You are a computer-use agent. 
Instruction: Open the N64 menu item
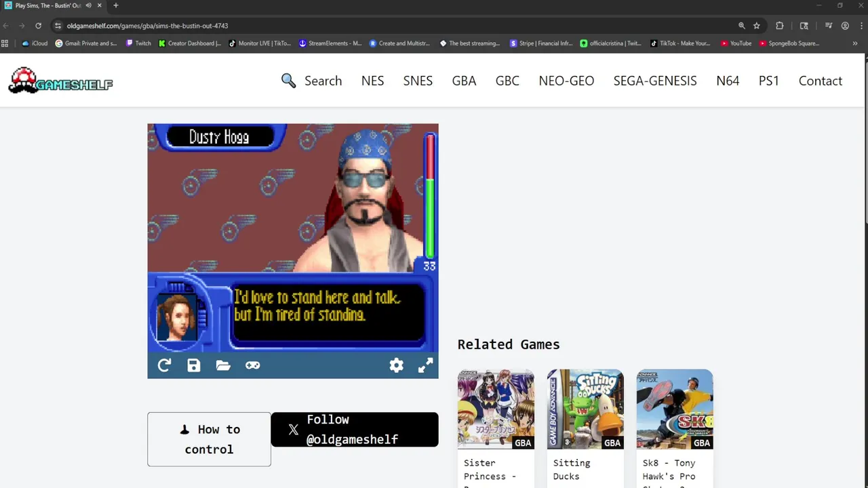[728, 81]
